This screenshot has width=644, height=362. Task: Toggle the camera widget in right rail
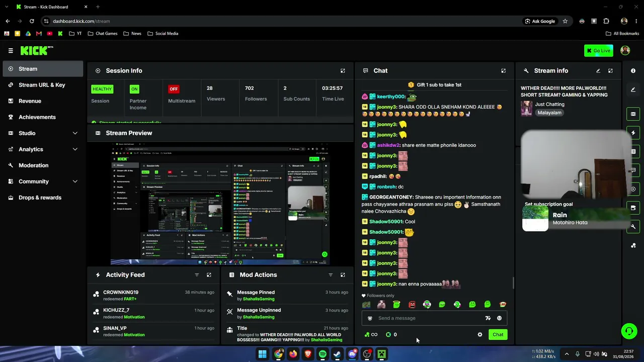click(x=633, y=208)
